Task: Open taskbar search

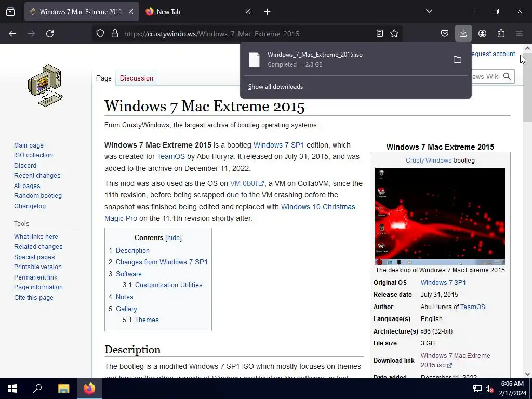Action: [37, 389]
